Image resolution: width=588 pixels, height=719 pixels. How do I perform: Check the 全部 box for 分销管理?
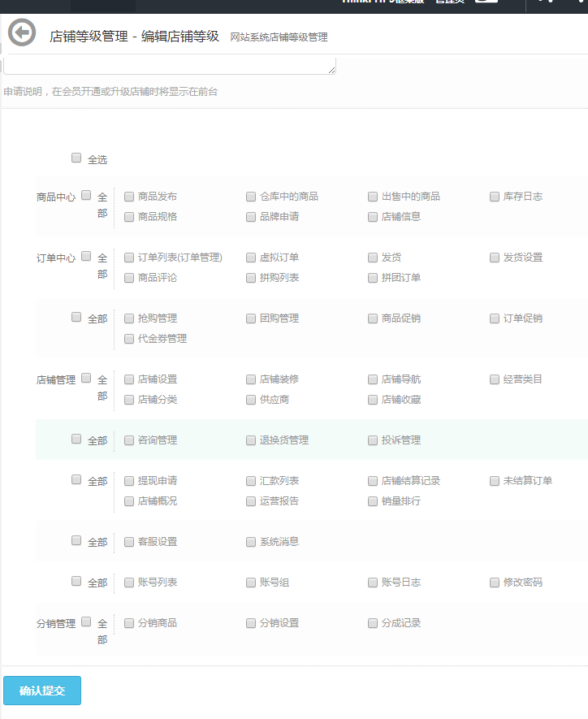86,622
